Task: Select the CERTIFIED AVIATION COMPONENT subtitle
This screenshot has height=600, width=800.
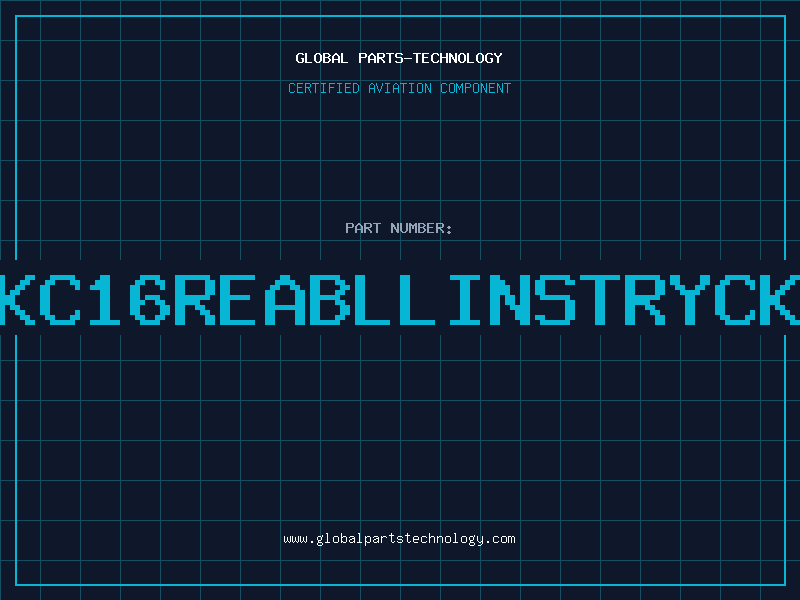Action: point(399,88)
